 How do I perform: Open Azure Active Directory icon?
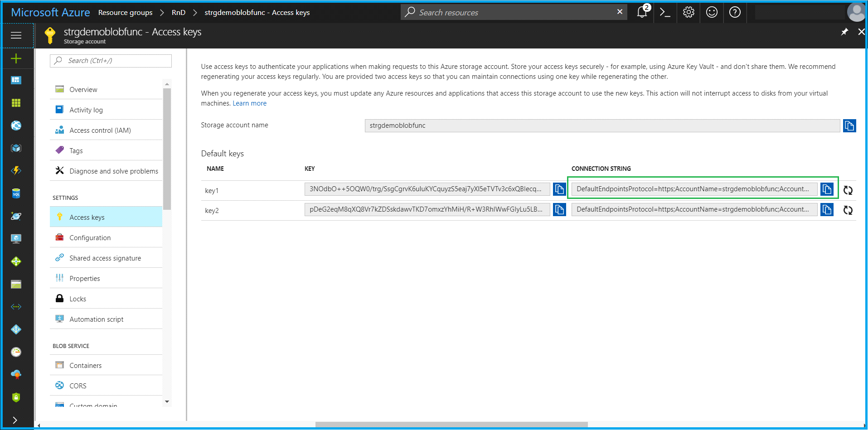[x=16, y=329]
